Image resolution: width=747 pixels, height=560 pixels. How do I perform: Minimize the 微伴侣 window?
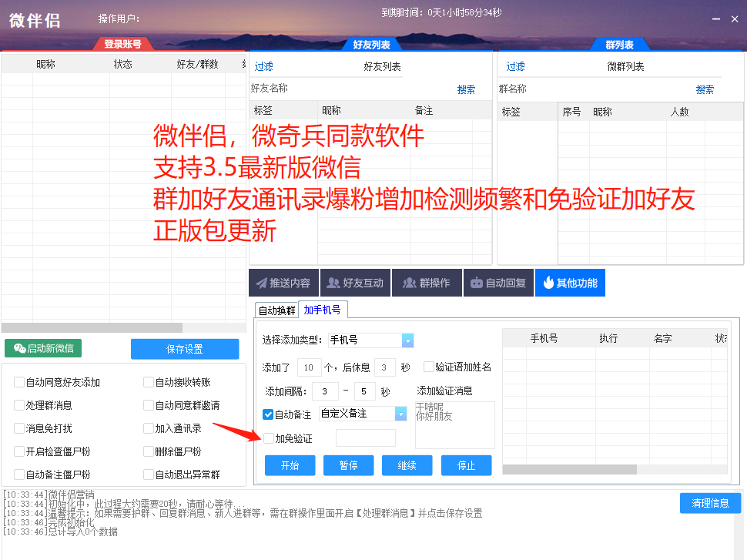[x=715, y=19]
